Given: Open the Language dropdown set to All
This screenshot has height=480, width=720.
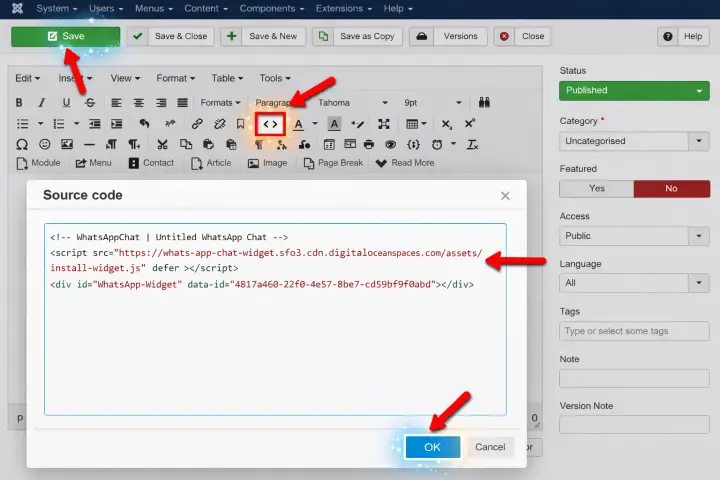Looking at the screenshot, I should 634,284.
